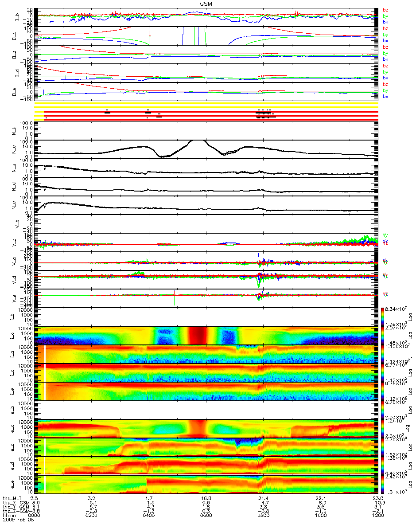This screenshot has width=412, height=532.
Task: Select the e_a electron spectrogram label
Action: [13, 447]
